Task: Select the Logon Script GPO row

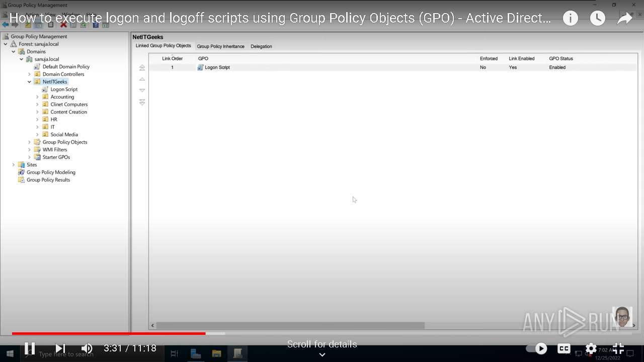Action: [392, 67]
